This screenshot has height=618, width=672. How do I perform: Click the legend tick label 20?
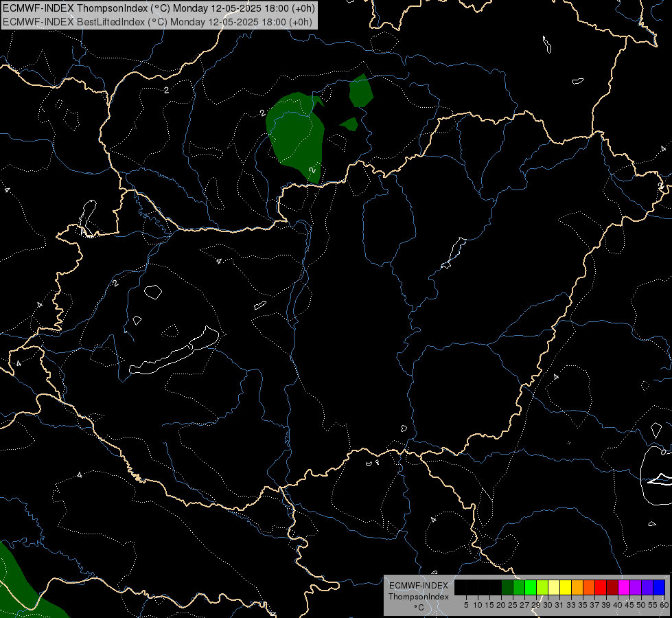pyautogui.click(x=502, y=605)
